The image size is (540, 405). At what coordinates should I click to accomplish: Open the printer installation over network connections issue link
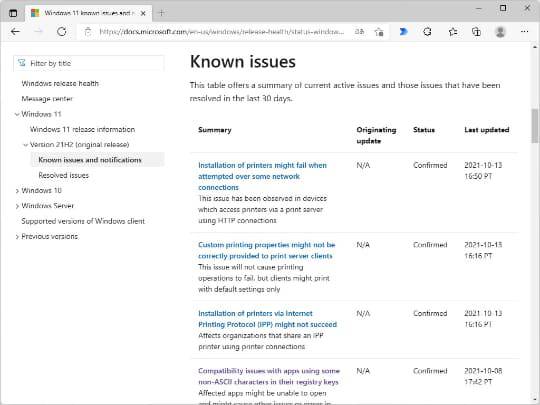click(x=262, y=176)
